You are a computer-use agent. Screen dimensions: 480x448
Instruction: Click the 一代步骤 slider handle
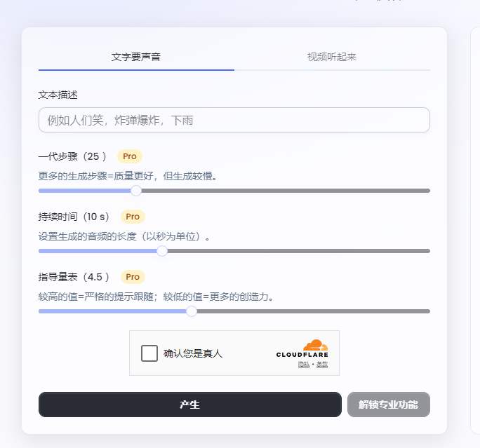[x=136, y=191]
